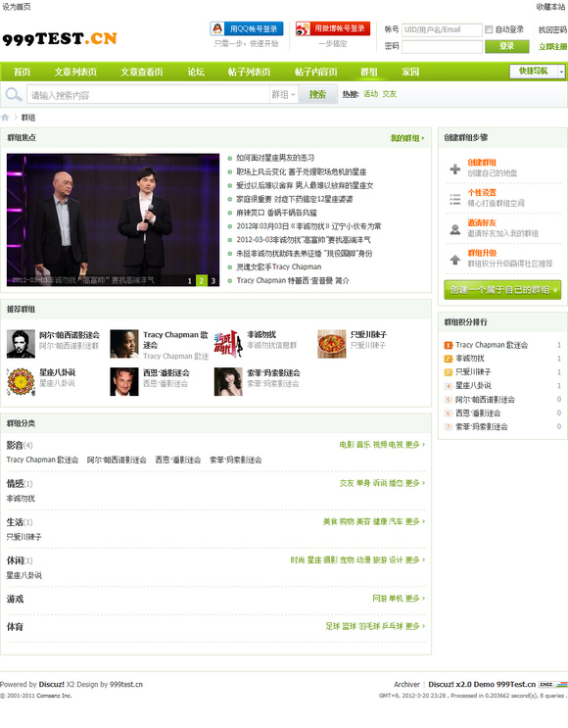This screenshot has height=728, width=568.
Task: Open 帖子列表页 navigation item
Action: (249, 72)
